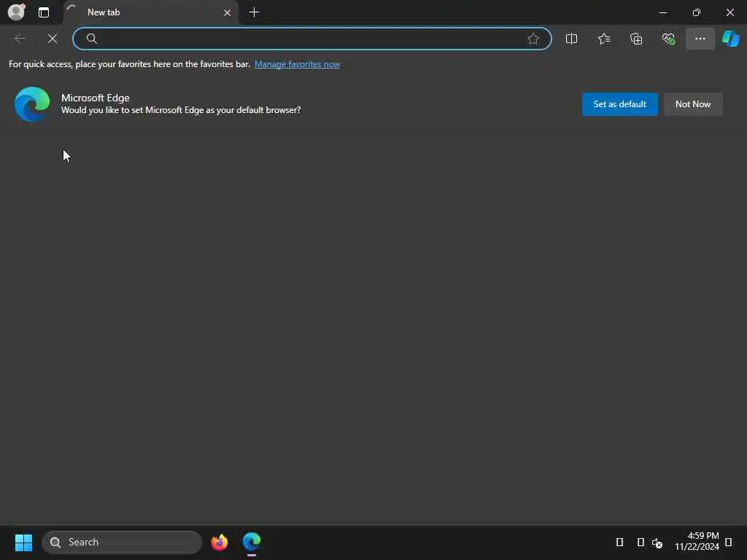Open the Favorites list icon

coord(603,39)
